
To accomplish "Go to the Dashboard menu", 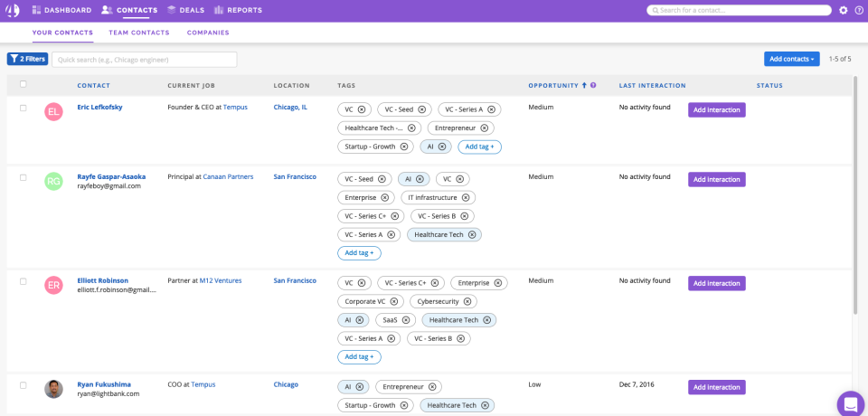I will tap(62, 10).
